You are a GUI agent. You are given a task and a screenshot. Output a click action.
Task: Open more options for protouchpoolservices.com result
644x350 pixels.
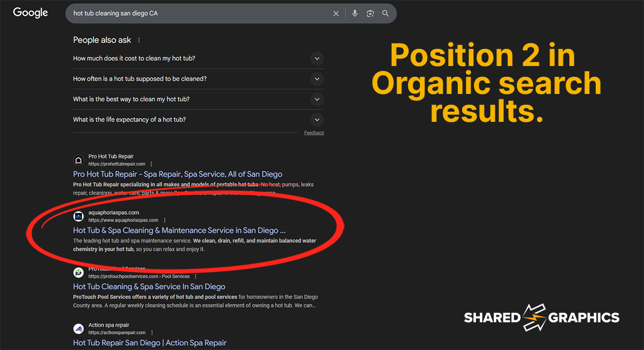tap(195, 276)
